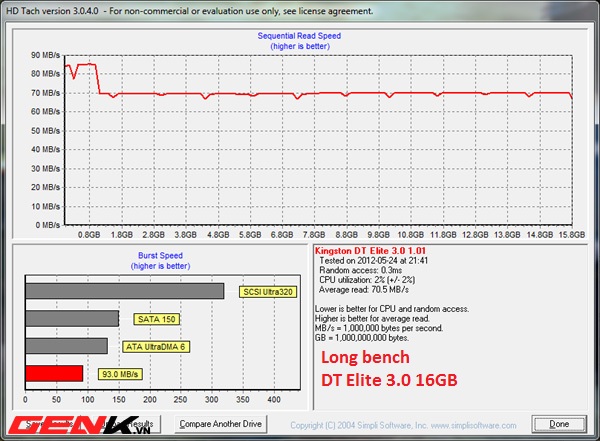Screen dimensions: 600x441
Task: Select the SCSI Ultra320 label
Action: coord(268,292)
